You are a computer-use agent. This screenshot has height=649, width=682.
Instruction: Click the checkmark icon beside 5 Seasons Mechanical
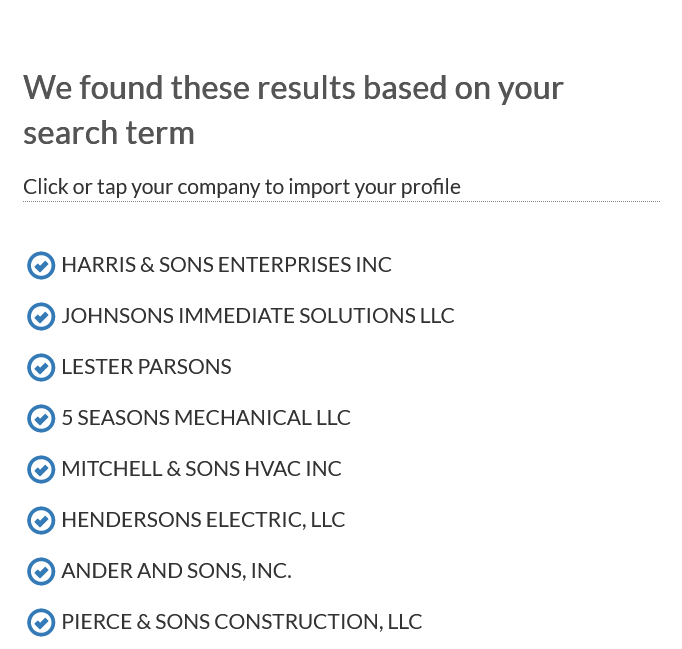tap(40, 418)
